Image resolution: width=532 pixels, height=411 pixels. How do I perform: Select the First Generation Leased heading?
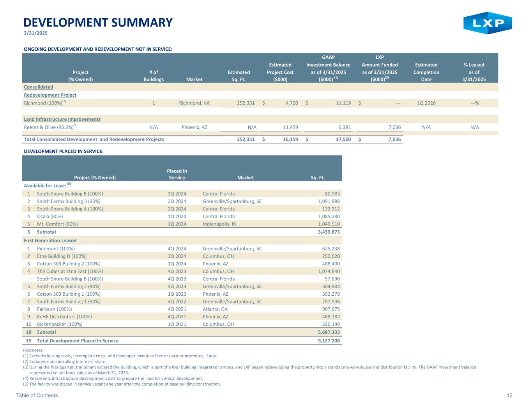[50, 240]
